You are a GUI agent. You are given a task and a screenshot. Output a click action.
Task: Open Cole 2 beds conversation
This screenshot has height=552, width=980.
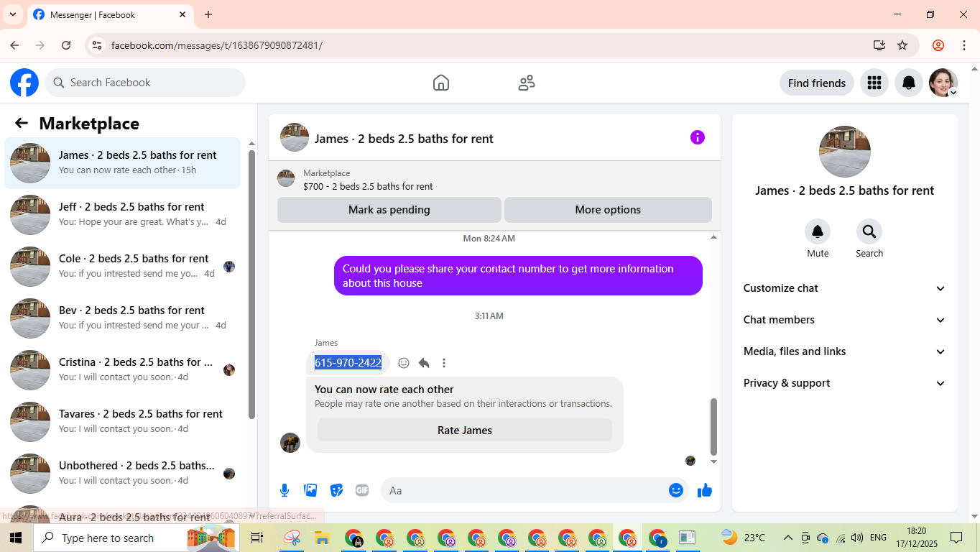coord(123,267)
